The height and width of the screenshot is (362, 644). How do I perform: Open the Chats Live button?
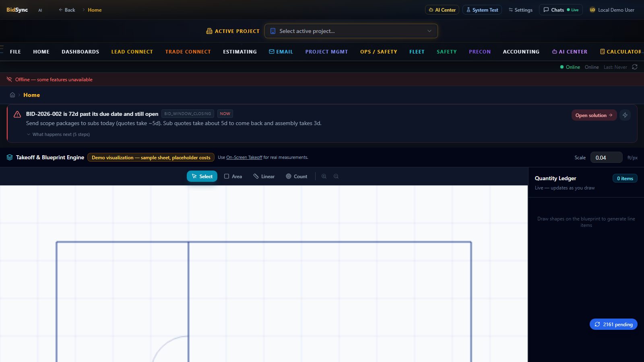click(x=561, y=10)
